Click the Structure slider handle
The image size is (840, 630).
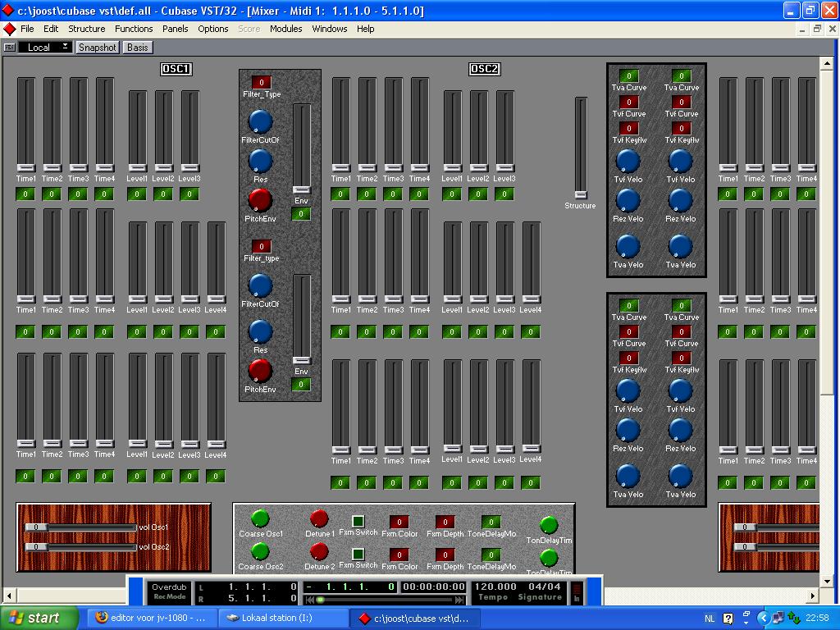(581, 194)
